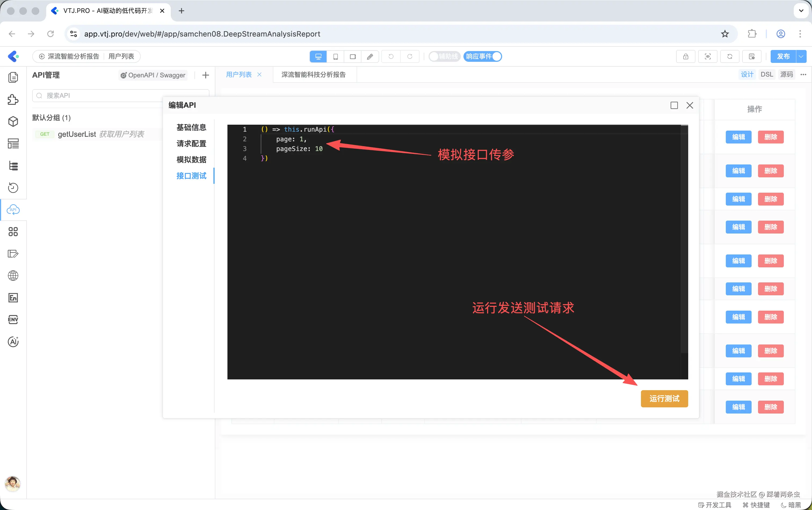Image resolution: width=812 pixels, height=510 pixels.
Task: Open the components/blocks panel icon
Action: (x=13, y=99)
